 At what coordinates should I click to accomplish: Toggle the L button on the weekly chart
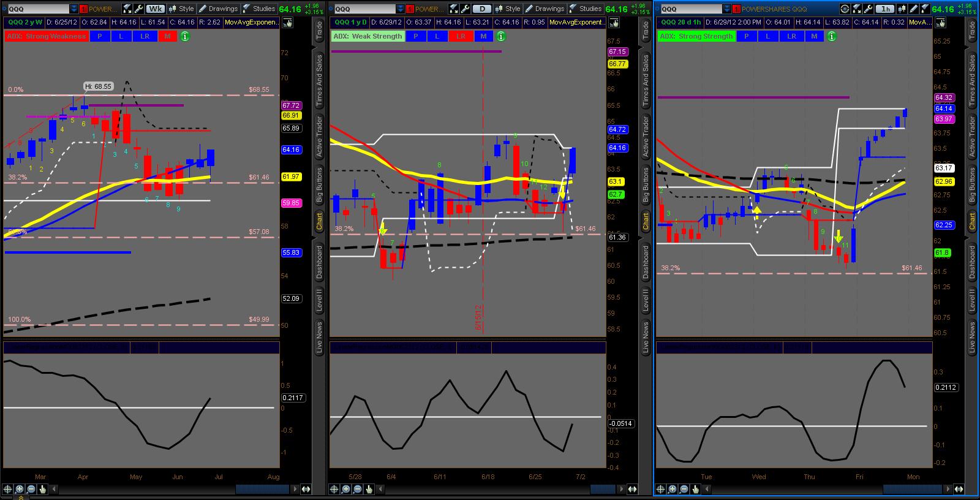tap(121, 36)
